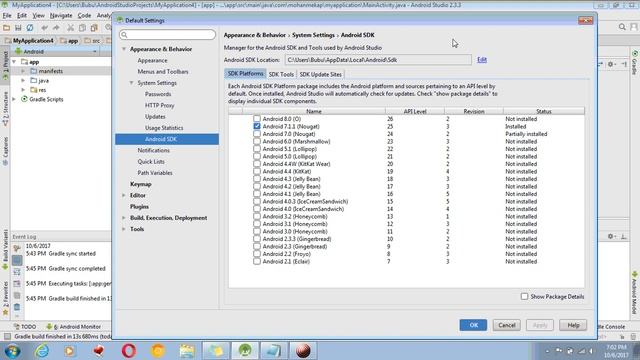Click the gear icon above Event Log
Image resolution: width=640 pixels, height=360 pixels.
point(611,236)
